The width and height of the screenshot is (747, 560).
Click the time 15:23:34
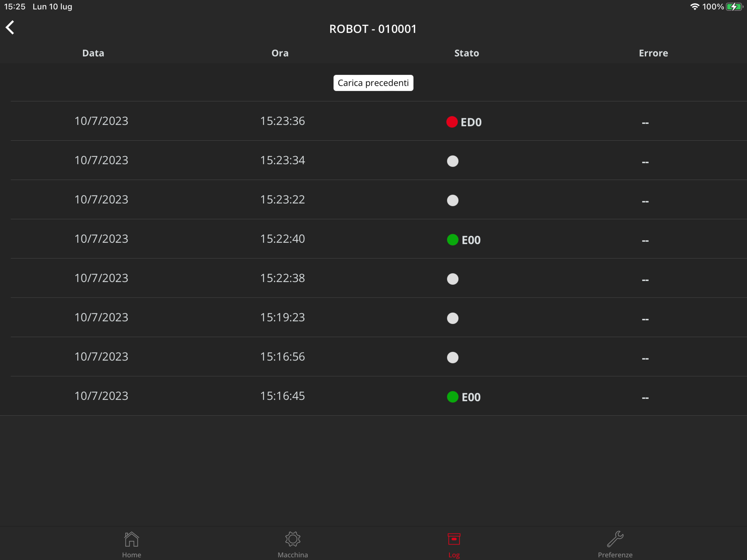coord(282,160)
